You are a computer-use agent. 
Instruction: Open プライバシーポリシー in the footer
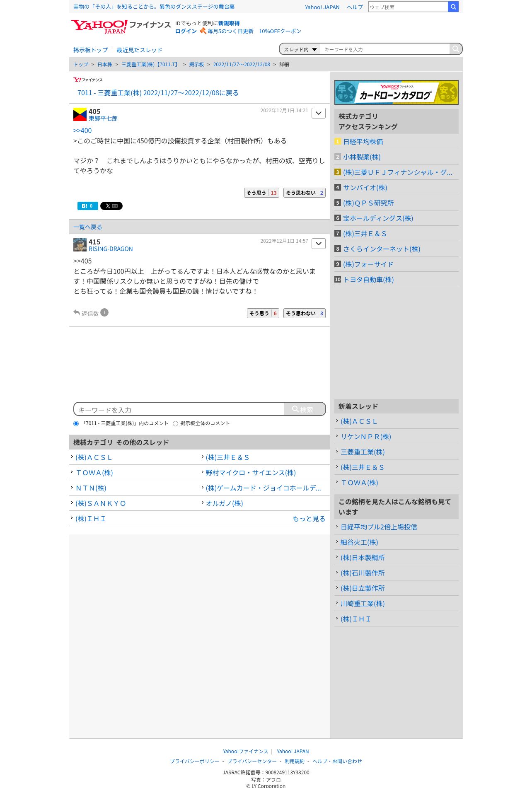195,761
